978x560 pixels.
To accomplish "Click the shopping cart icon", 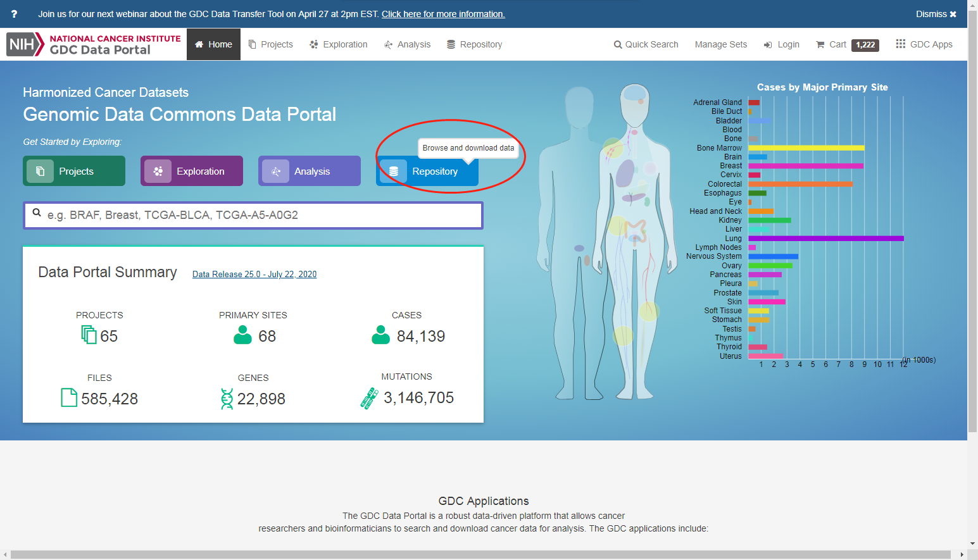I will 820,44.
